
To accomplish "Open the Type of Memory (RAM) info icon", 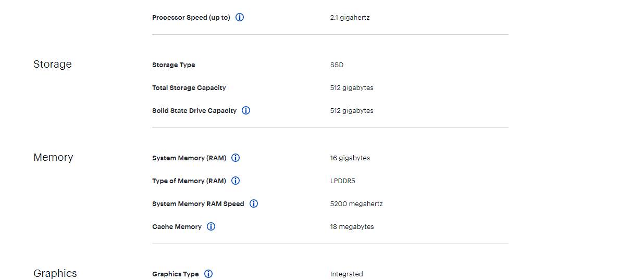I will [x=236, y=181].
